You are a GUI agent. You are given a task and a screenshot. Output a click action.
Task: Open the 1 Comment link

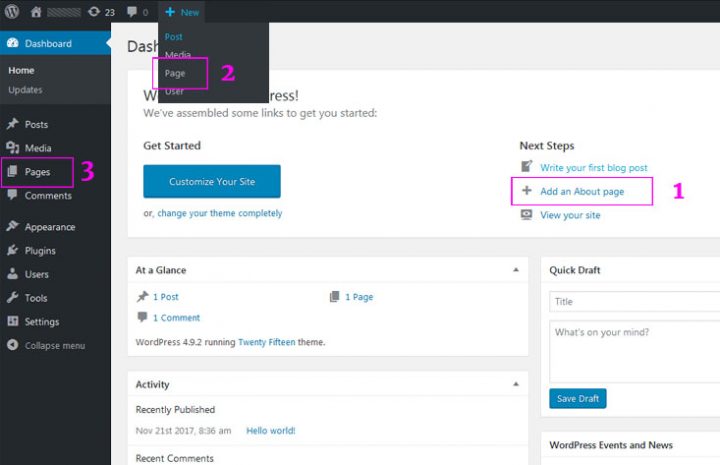coord(176,317)
